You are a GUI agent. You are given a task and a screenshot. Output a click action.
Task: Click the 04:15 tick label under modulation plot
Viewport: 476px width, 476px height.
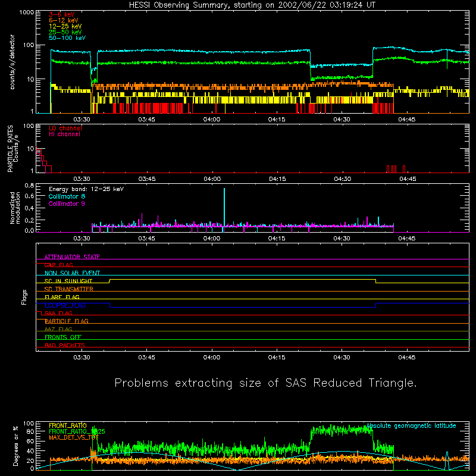click(x=277, y=239)
